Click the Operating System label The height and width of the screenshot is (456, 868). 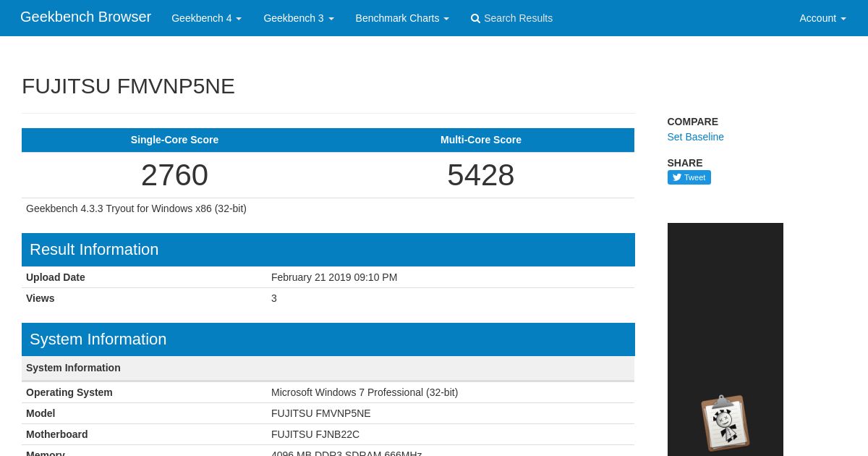tap(69, 392)
